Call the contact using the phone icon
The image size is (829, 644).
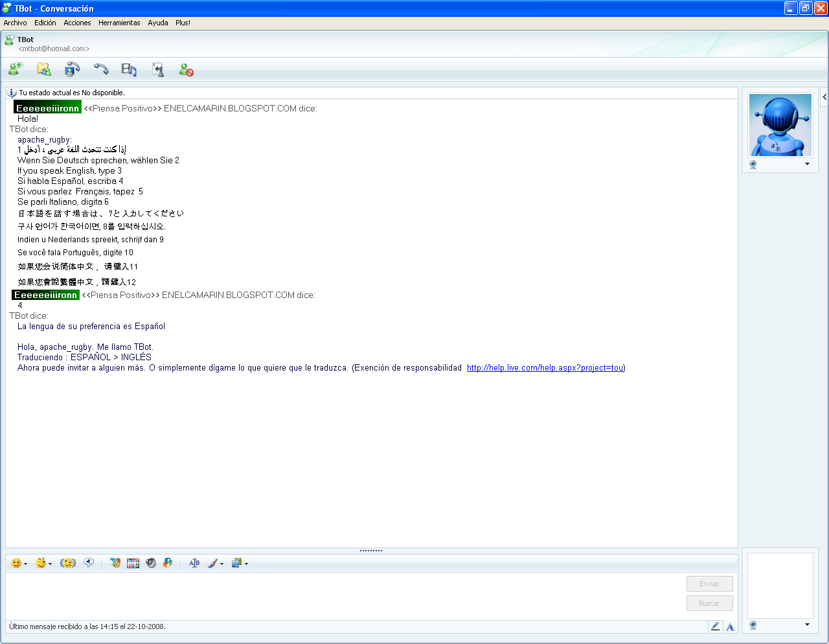coord(101,69)
